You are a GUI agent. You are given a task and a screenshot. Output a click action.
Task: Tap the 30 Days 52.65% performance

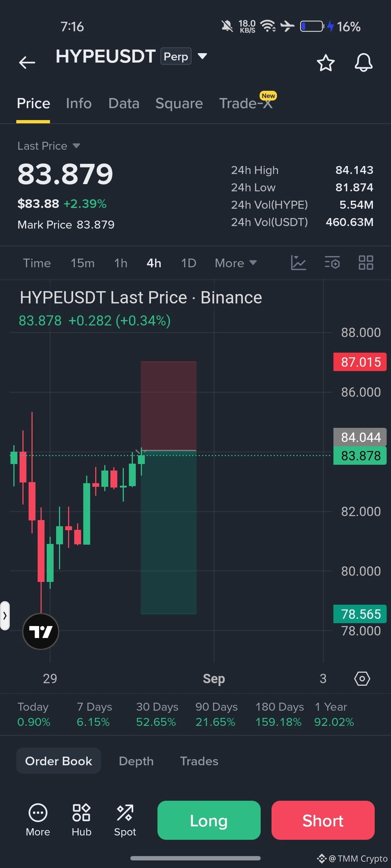(x=157, y=714)
